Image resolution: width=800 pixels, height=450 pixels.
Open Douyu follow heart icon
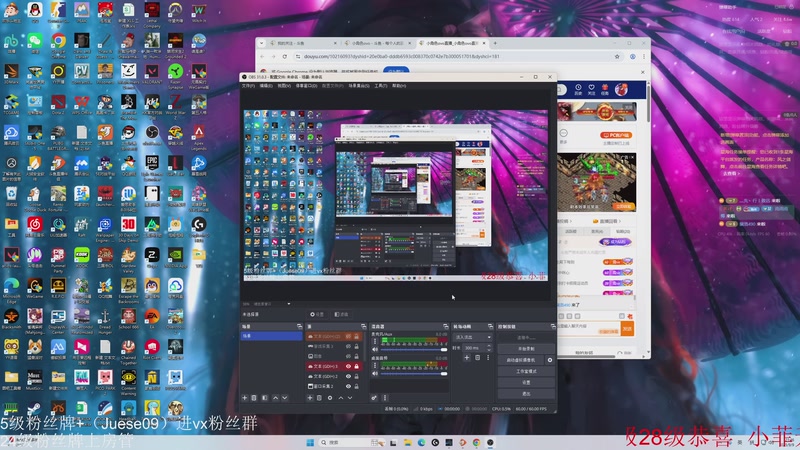pyautogui.click(x=591, y=89)
